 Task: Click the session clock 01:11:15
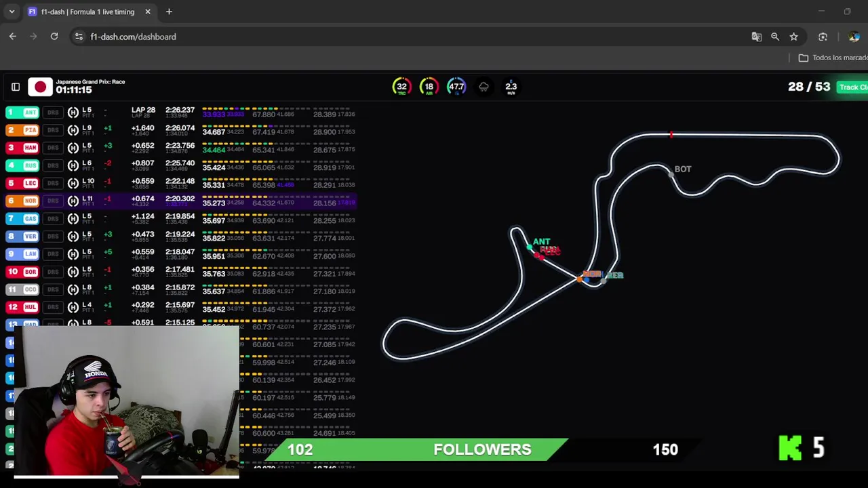click(74, 90)
